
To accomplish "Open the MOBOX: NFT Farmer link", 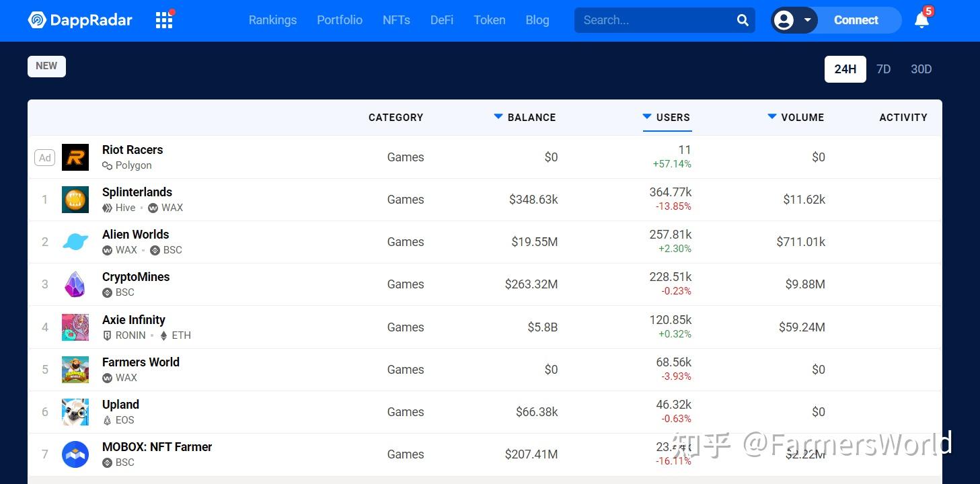I will (x=157, y=447).
